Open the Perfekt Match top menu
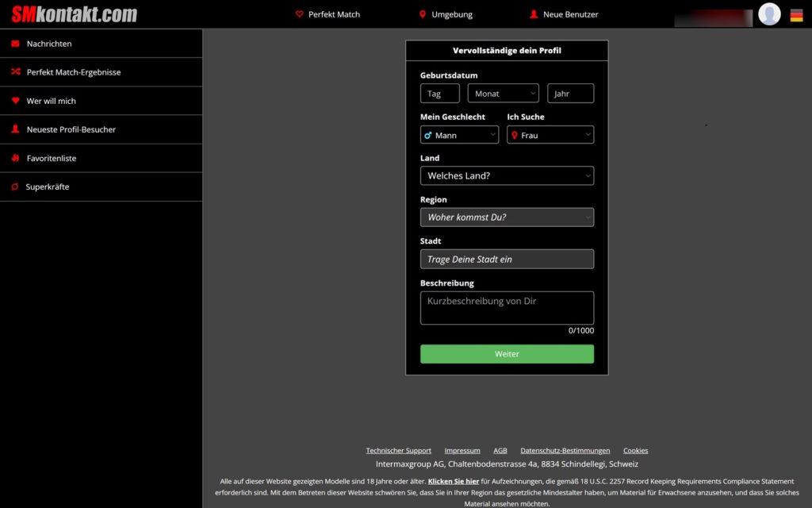This screenshot has width=812, height=508. pos(327,14)
